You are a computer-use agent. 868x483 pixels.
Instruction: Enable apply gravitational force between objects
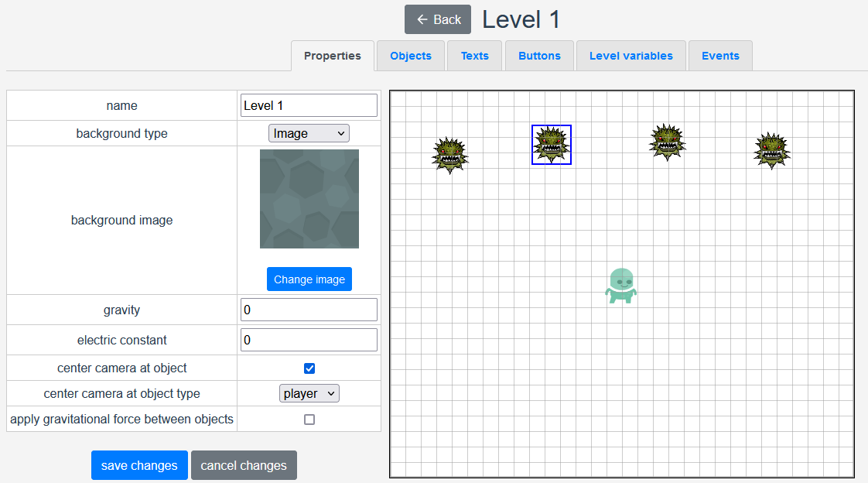tap(309, 420)
